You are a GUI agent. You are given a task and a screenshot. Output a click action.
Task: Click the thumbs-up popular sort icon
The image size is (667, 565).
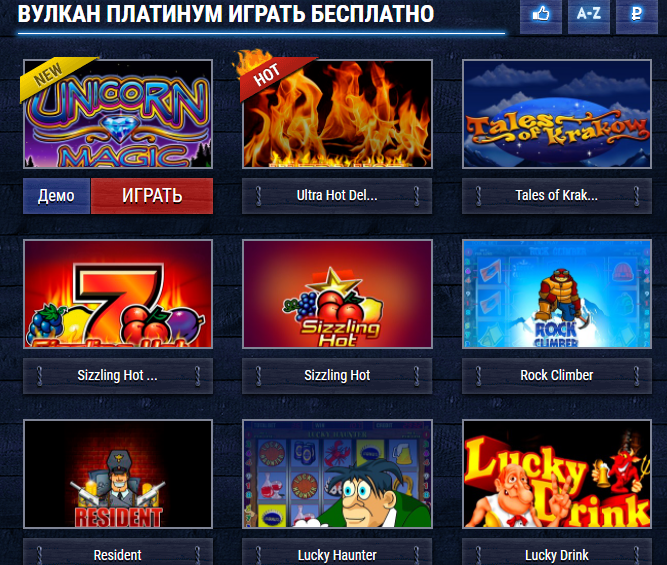pos(541,15)
